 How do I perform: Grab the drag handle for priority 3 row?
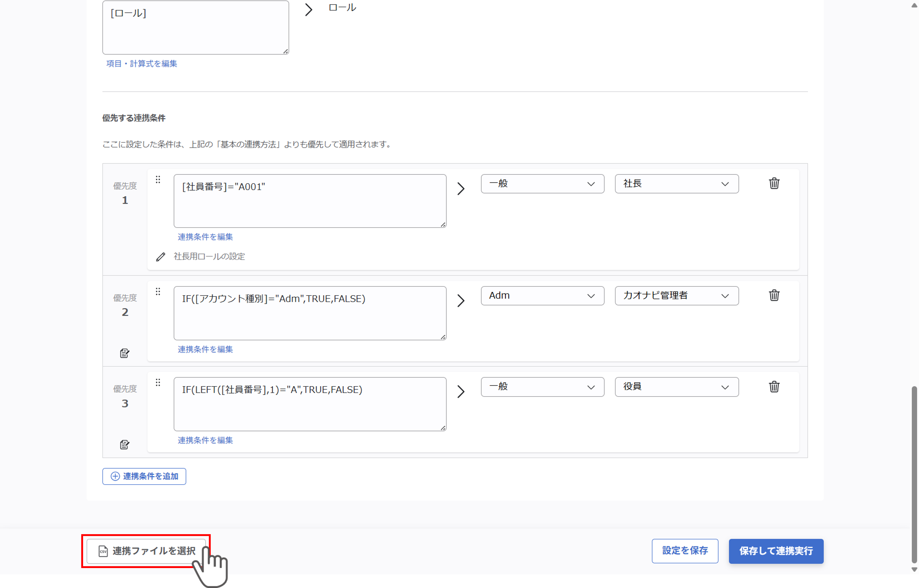[158, 383]
